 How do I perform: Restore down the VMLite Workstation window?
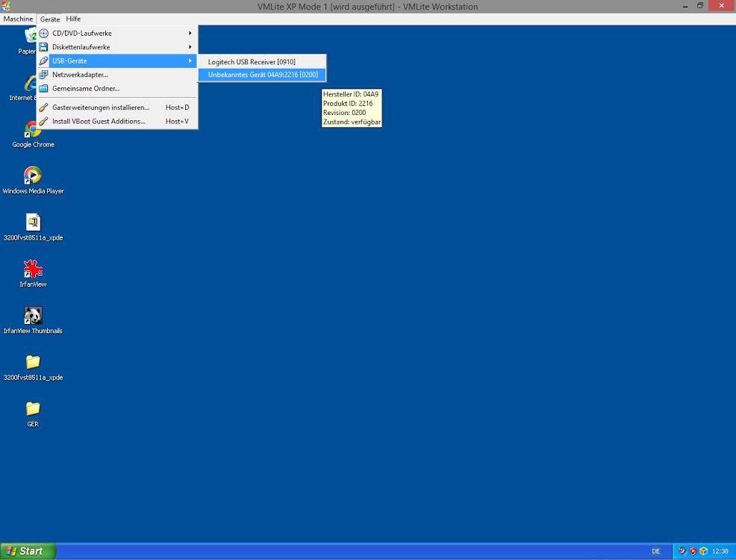(700, 6)
